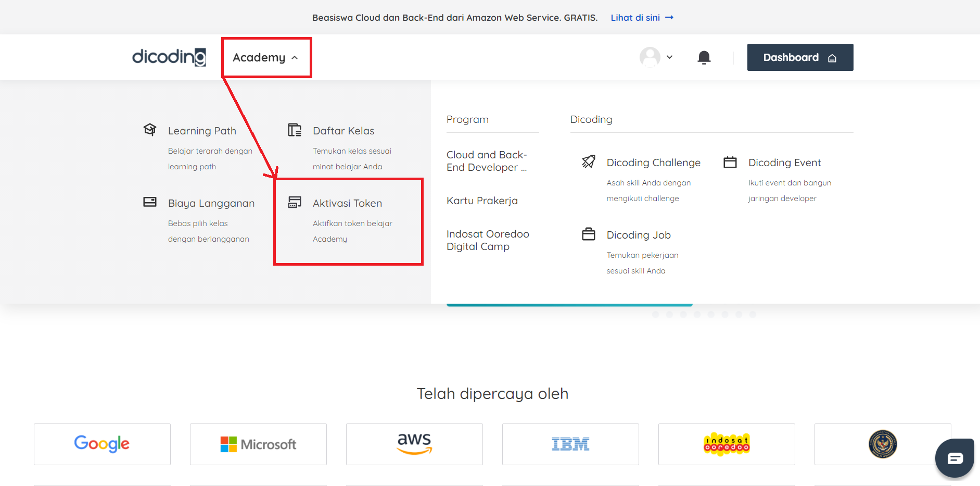The height and width of the screenshot is (486, 980).
Task: Open Biaya Langganan via its card icon
Action: [x=150, y=202]
